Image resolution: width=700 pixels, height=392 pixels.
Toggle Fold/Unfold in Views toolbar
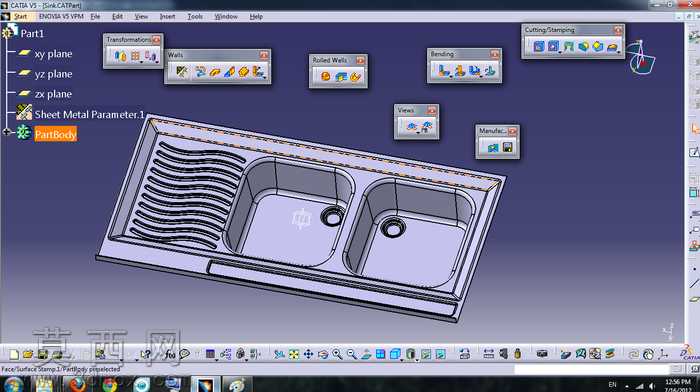pyautogui.click(x=412, y=127)
